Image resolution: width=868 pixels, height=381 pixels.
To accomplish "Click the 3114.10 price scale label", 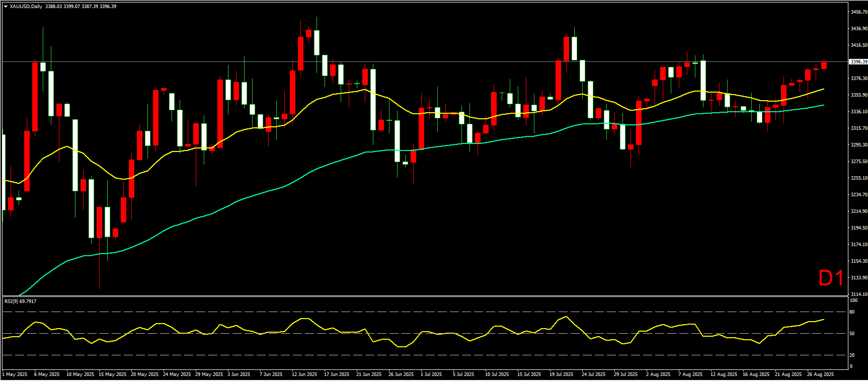I will tap(858, 294).
